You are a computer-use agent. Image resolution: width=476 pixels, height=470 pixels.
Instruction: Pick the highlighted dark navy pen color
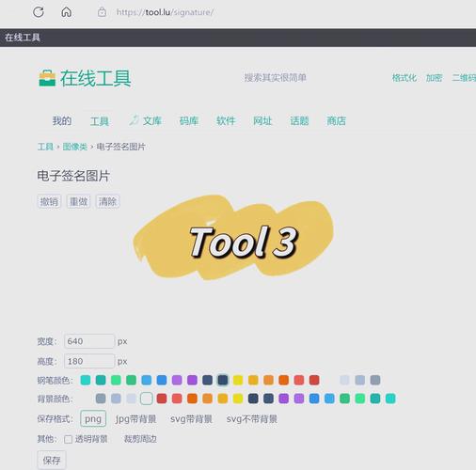click(223, 380)
